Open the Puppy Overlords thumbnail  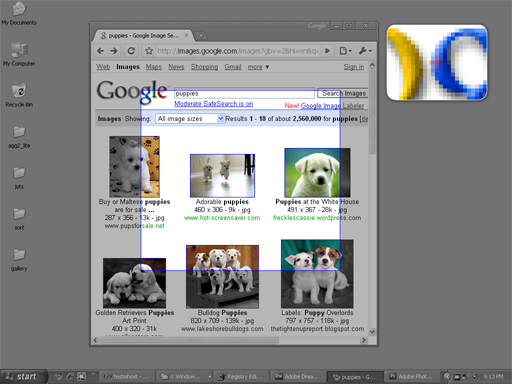pyautogui.click(x=317, y=274)
